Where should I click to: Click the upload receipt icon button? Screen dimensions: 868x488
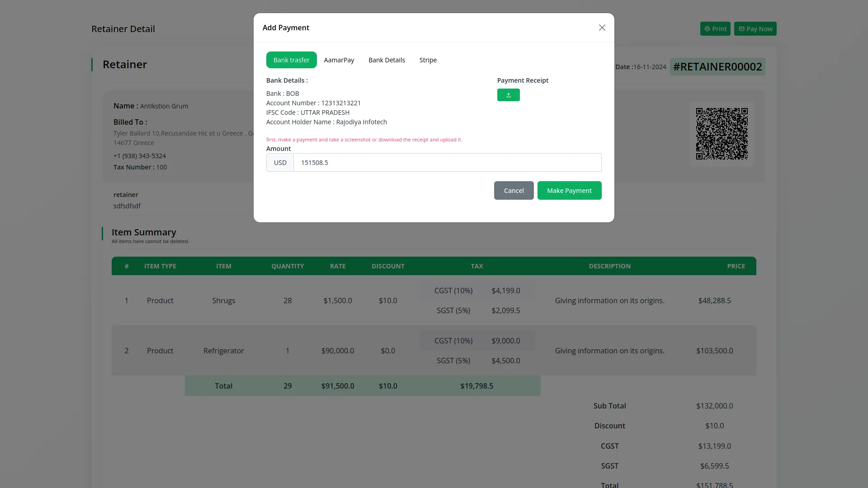click(508, 95)
